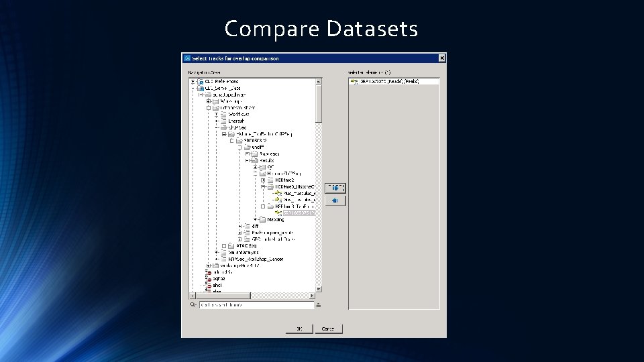Click the diff folder icon
Image resolution: width=644 pixels, height=362 pixels.
coord(247,226)
